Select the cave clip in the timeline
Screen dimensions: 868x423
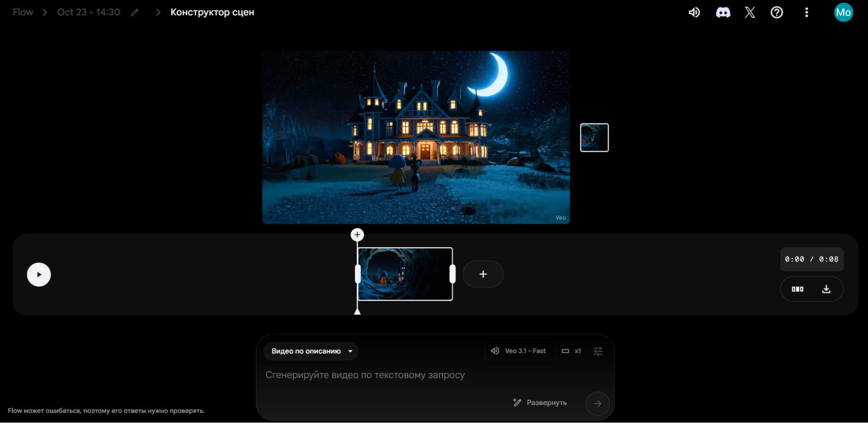click(405, 274)
